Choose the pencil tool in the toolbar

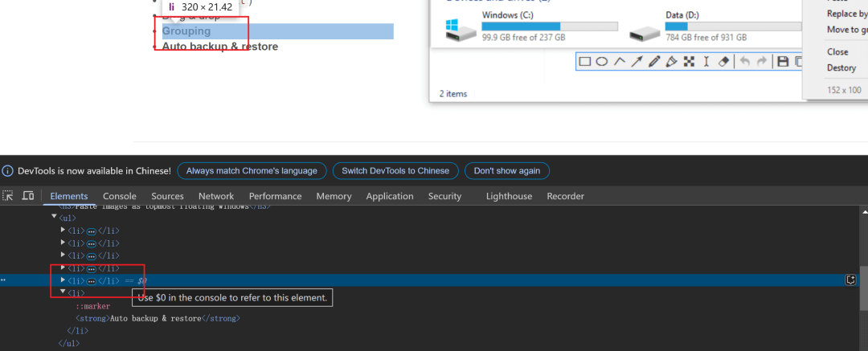coord(654,62)
